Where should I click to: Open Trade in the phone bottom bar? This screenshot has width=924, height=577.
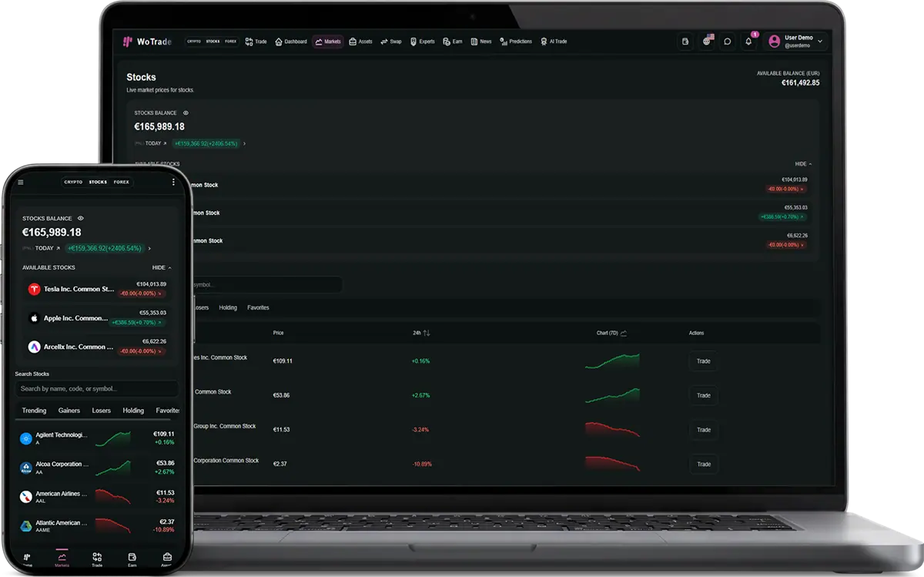97,559
